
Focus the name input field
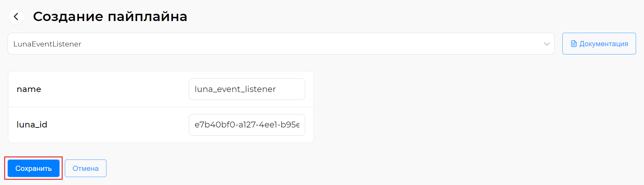pos(247,89)
